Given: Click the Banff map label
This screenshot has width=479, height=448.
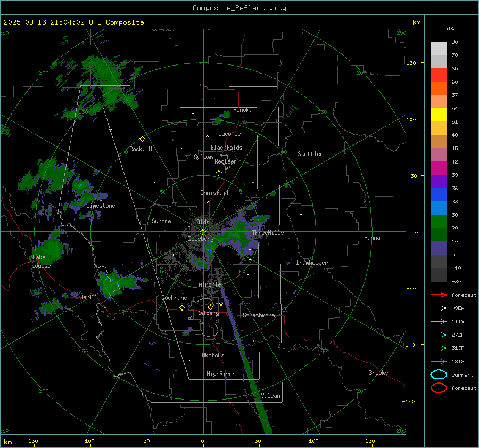Looking at the screenshot, I should coord(88,297).
